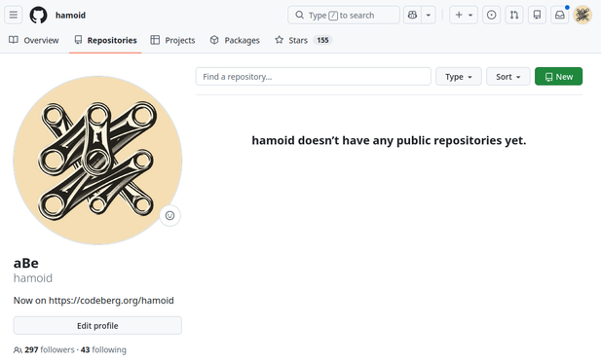This screenshot has width=601, height=364.
Task: Open the hamburger navigation menu
Action: [14, 15]
